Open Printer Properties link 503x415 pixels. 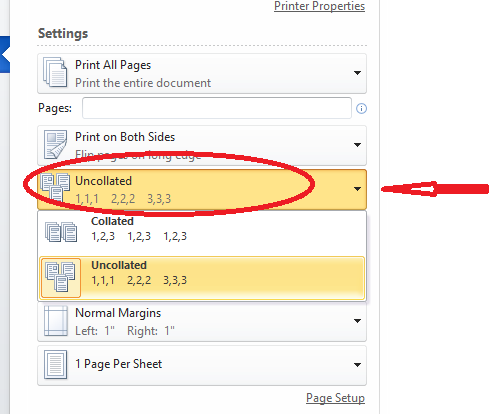tap(319, 6)
